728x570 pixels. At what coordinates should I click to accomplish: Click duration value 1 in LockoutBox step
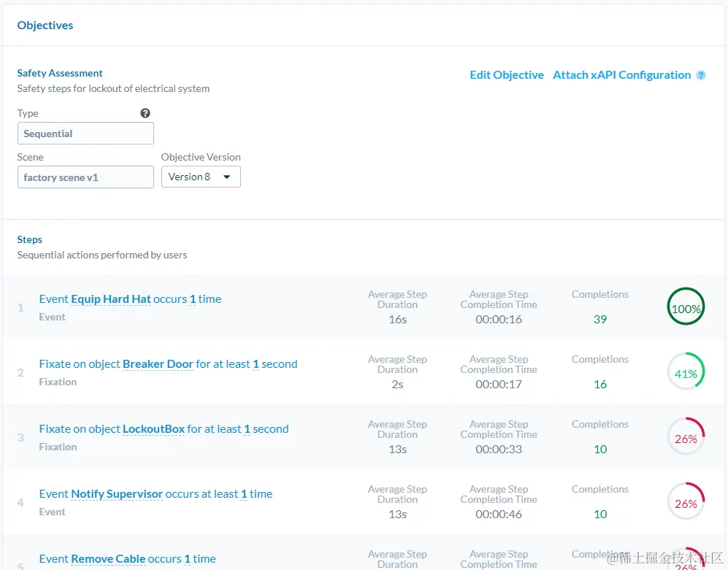point(247,429)
